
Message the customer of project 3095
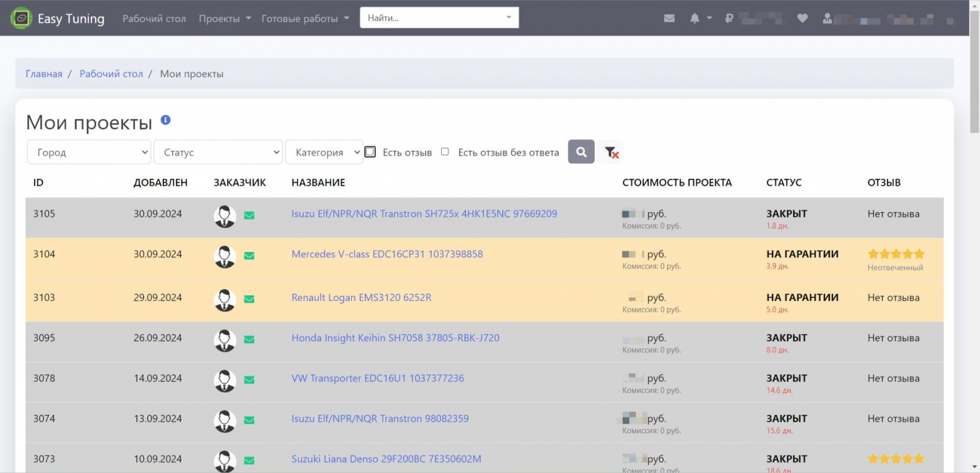pos(249,339)
